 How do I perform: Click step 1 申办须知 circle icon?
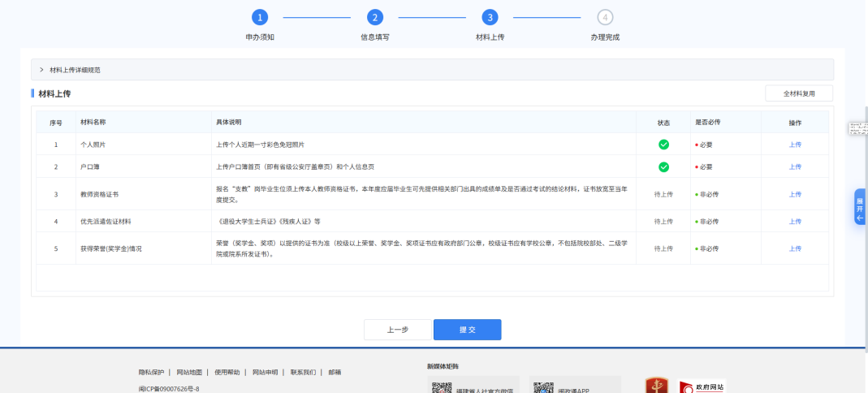(x=259, y=18)
